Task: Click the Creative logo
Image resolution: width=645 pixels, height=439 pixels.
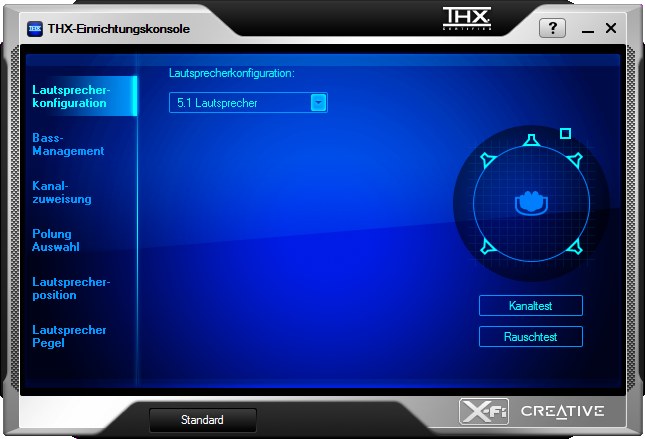Action: [x=563, y=411]
